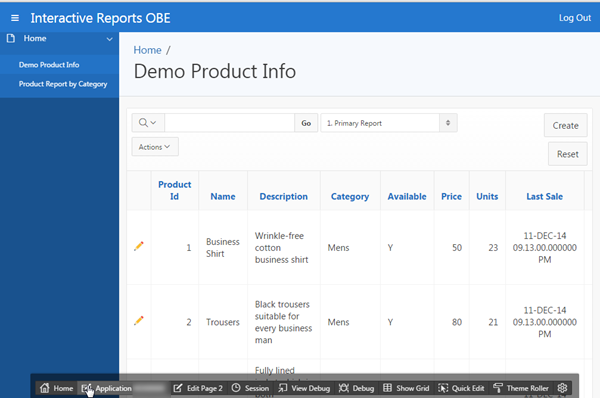
Task: Click Home in the developer toolbar
Action: 56,388
